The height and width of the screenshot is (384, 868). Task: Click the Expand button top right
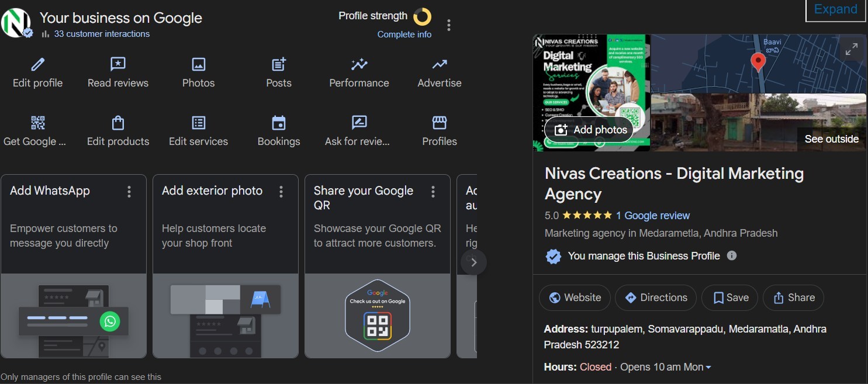coord(835,9)
